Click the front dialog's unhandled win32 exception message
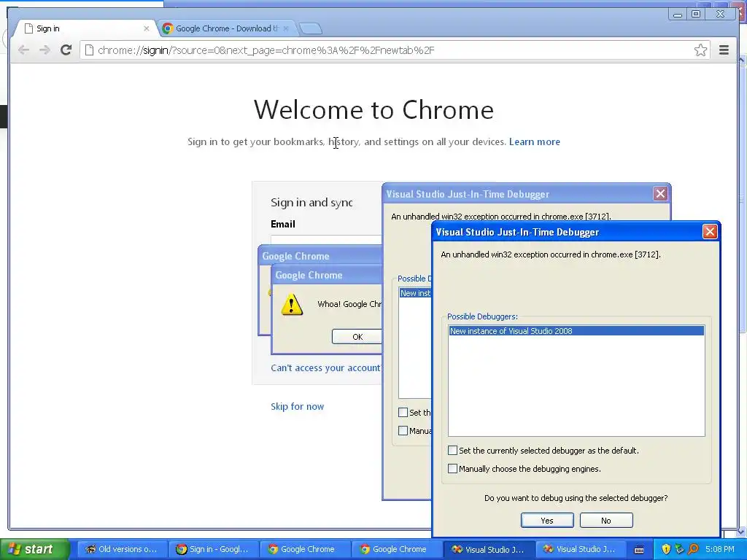This screenshot has width=747, height=560. pos(551,254)
